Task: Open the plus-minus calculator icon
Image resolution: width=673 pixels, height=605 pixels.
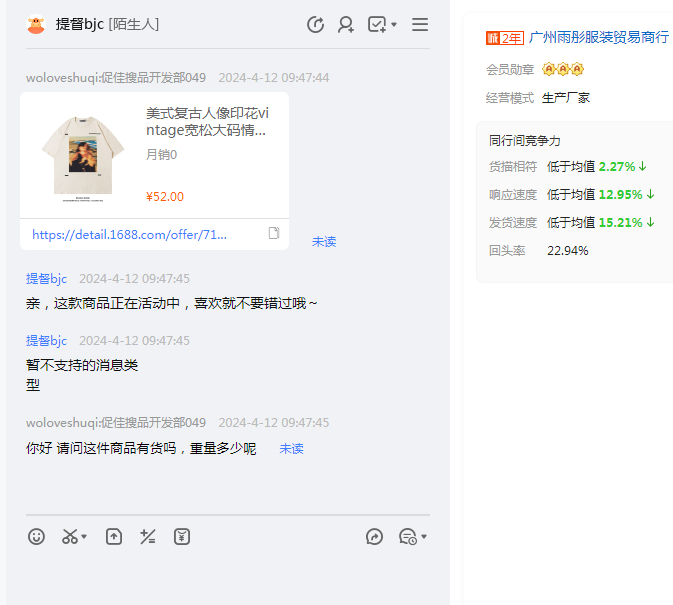Action: [x=148, y=537]
